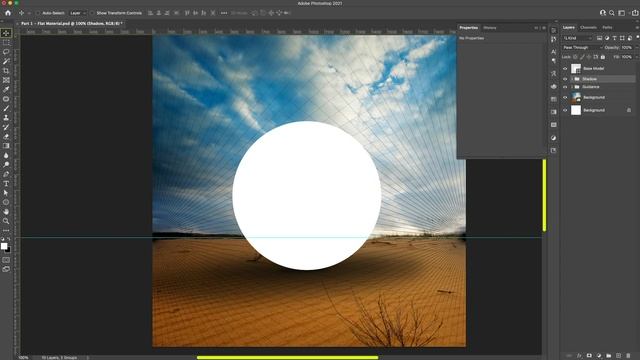The height and width of the screenshot is (360, 640).
Task: Swap foreground and background colors
Action: 9,240
